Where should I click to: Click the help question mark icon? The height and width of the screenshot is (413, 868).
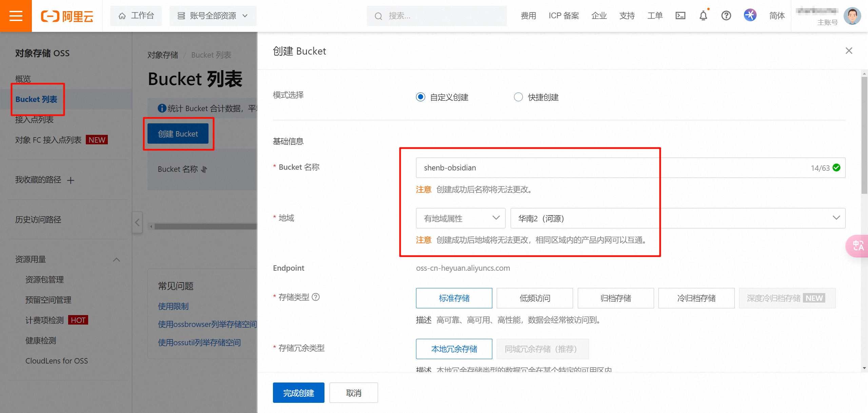[726, 16]
